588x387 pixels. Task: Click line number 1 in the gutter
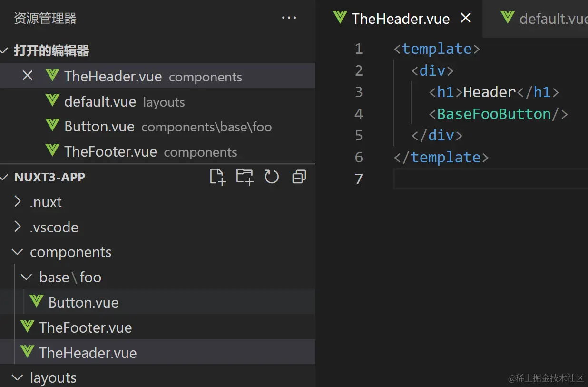coord(359,49)
